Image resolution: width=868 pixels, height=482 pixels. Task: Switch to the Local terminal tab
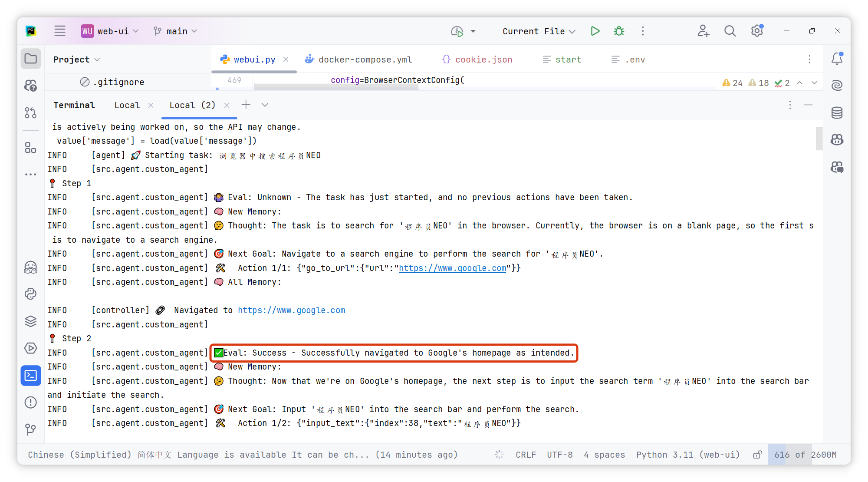(127, 105)
